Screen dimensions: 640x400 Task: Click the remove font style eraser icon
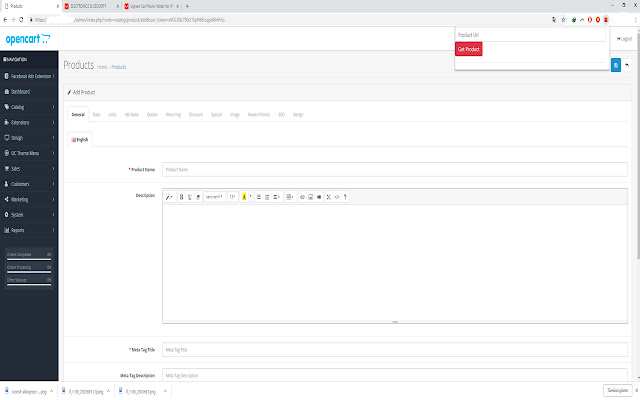click(198, 197)
